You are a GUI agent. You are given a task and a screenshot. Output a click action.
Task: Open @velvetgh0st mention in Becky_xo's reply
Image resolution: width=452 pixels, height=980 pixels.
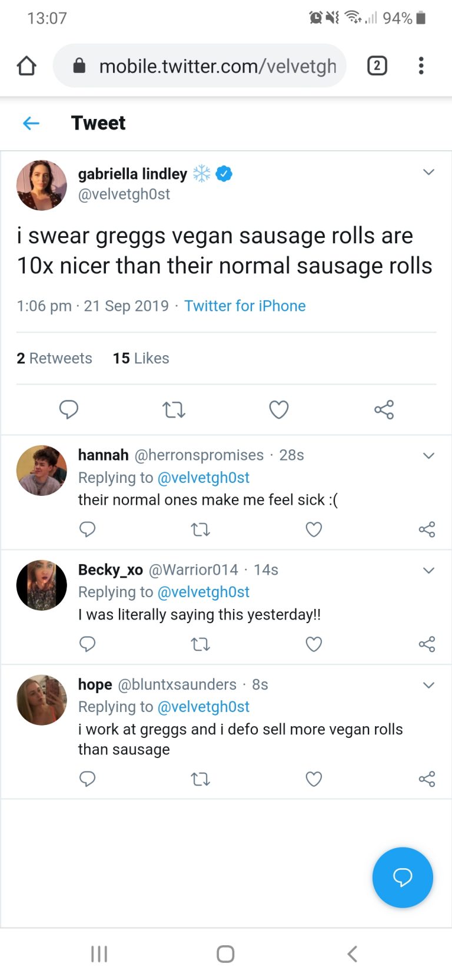pos(204,592)
